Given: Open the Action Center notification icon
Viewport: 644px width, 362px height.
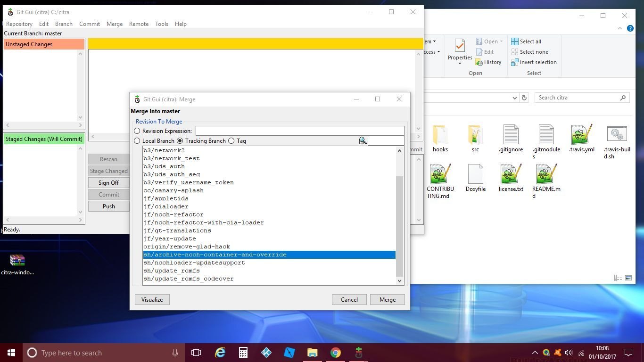Looking at the screenshot, I should [628, 353].
